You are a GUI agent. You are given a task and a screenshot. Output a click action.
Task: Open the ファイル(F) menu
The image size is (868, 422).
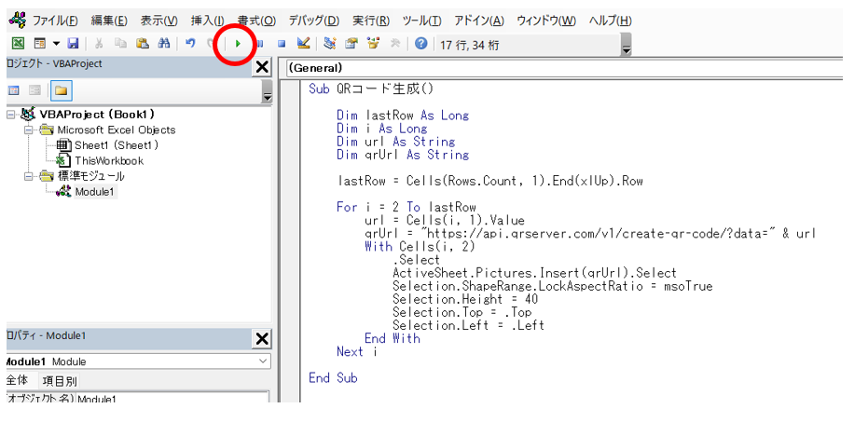pos(55,21)
